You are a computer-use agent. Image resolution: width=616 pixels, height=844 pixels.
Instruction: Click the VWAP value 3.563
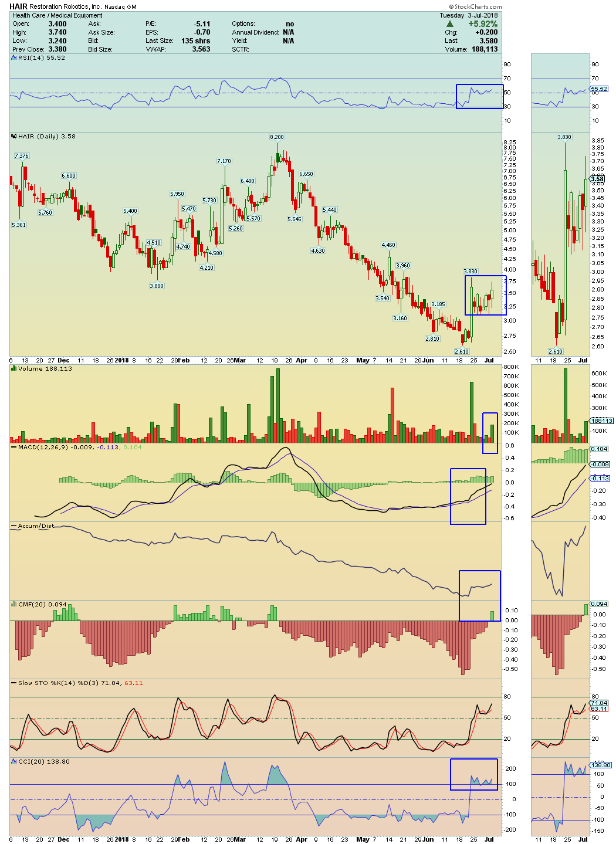click(x=201, y=49)
